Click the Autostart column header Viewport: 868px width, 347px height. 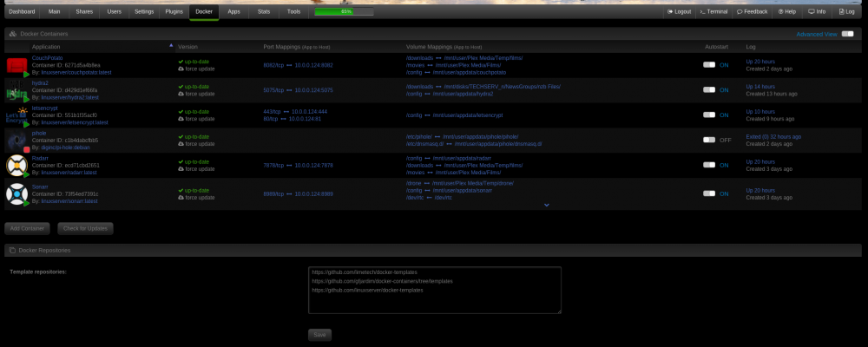pyautogui.click(x=716, y=47)
